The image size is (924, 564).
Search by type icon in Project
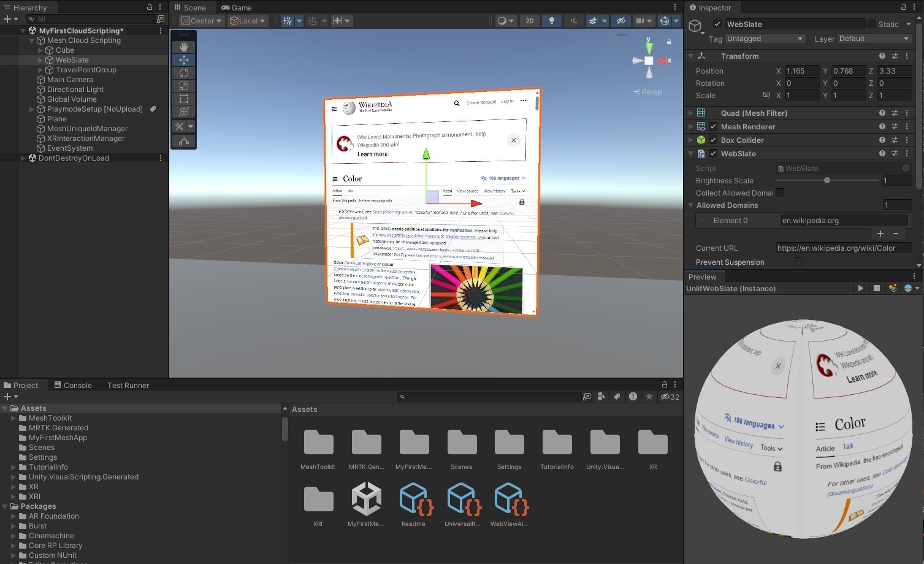coord(601,397)
